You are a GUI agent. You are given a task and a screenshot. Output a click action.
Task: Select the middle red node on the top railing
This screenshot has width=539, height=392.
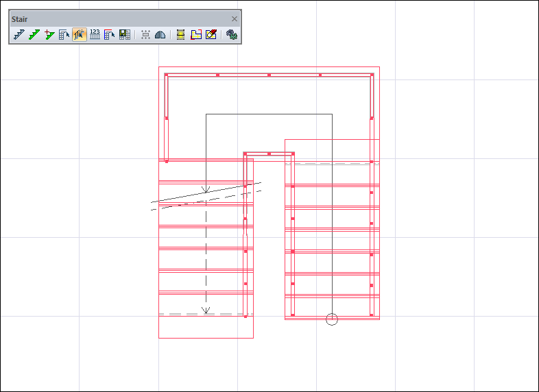(269, 75)
